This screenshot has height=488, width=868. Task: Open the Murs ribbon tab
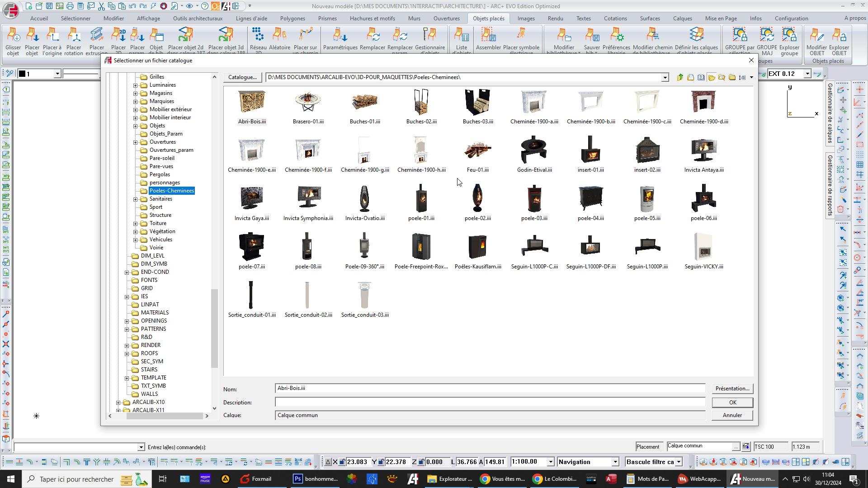coord(414,19)
